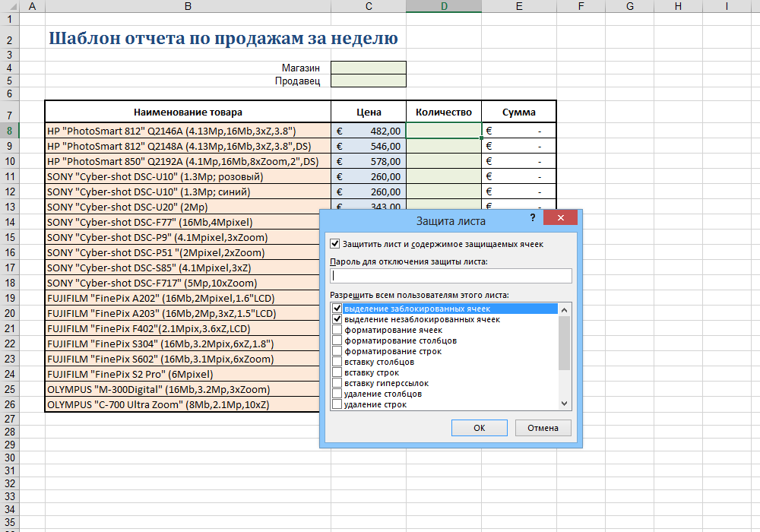Click the empty input cell next to Продавец
Screen dimensions: 760x532
tap(369, 81)
